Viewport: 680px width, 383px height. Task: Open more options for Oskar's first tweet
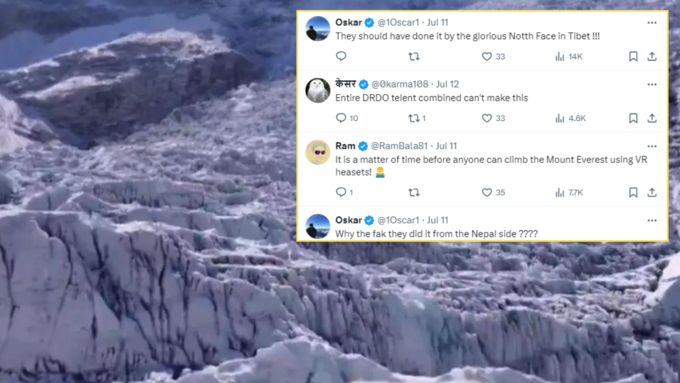[652, 23]
